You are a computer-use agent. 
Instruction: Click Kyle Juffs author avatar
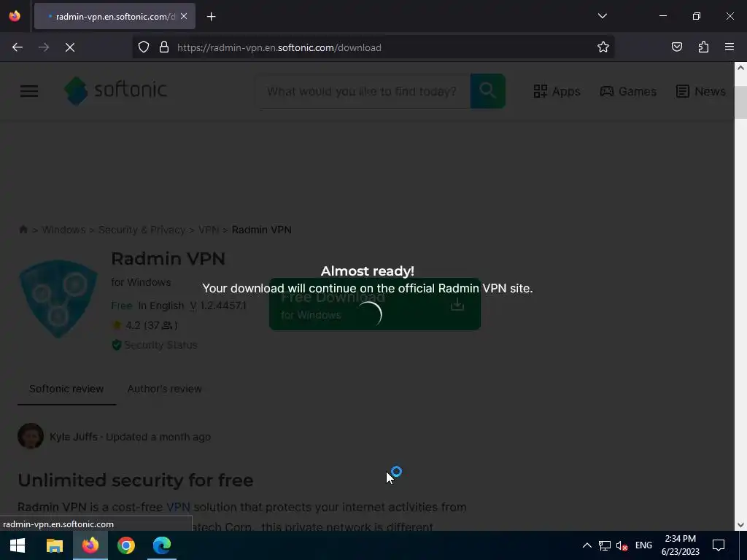tap(31, 436)
